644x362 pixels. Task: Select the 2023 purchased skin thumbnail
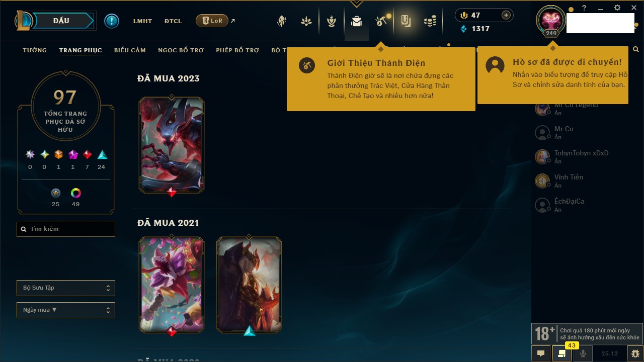172,146
